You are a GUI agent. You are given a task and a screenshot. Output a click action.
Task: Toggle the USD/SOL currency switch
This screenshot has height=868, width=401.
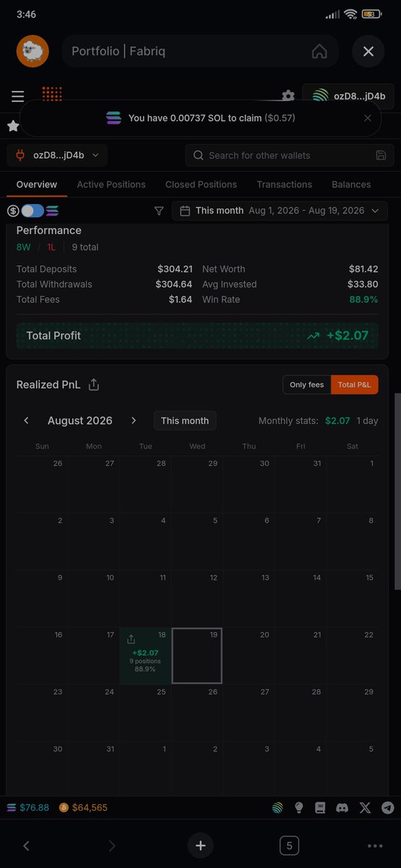[x=33, y=210]
